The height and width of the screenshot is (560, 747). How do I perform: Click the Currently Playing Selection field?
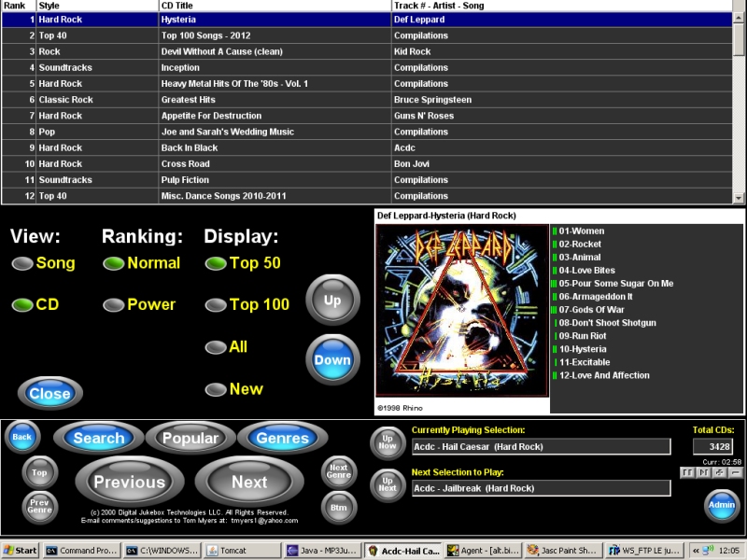(542, 447)
